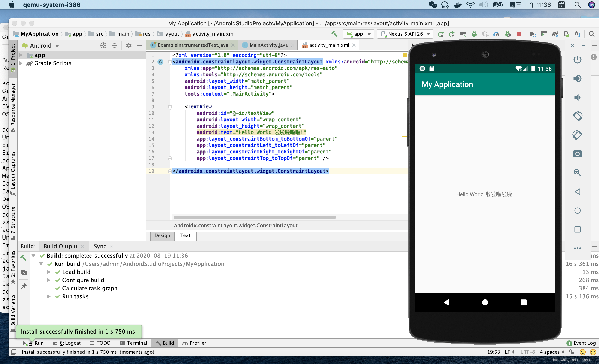Click Collapse All in Project panel
The height and width of the screenshot is (364, 599).
(115, 45)
